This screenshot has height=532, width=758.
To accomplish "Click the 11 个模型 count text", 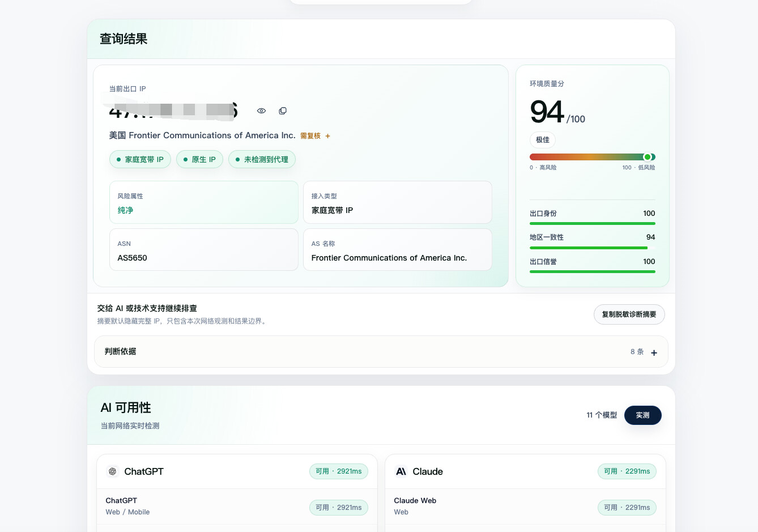I will (x=602, y=415).
